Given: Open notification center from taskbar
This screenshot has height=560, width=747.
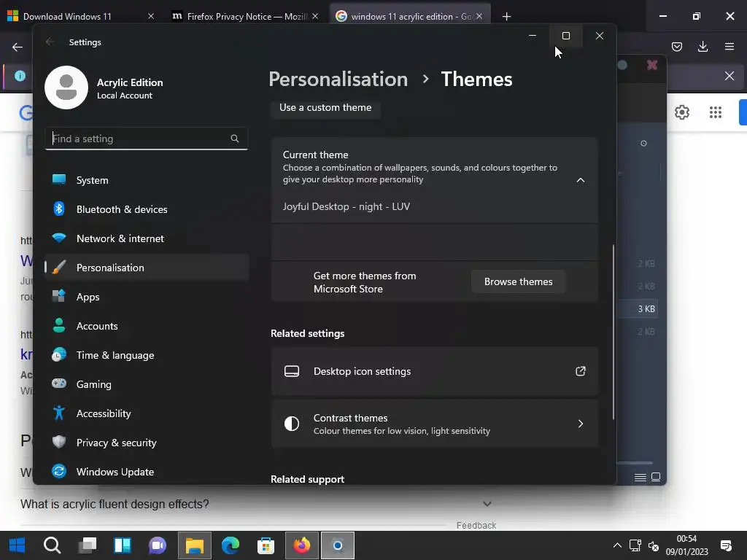Looking at the screenshot, I should point(726,545).
